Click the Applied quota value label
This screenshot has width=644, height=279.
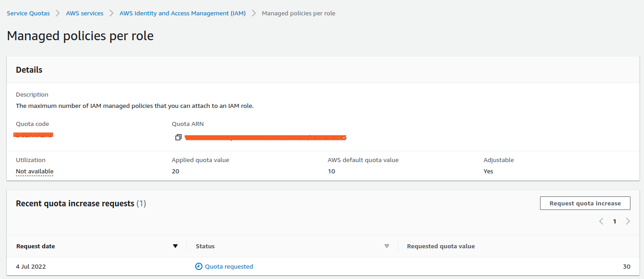(x=201, y=160)
